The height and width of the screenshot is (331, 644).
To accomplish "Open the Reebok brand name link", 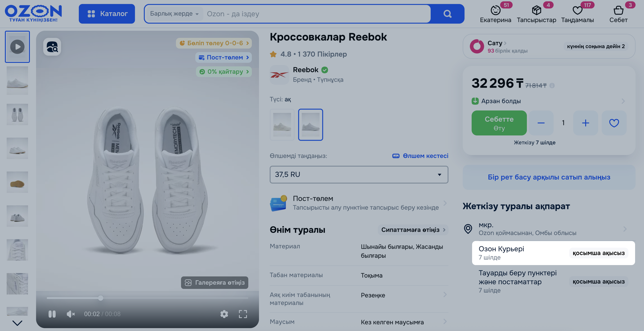I will pos(306,70).
